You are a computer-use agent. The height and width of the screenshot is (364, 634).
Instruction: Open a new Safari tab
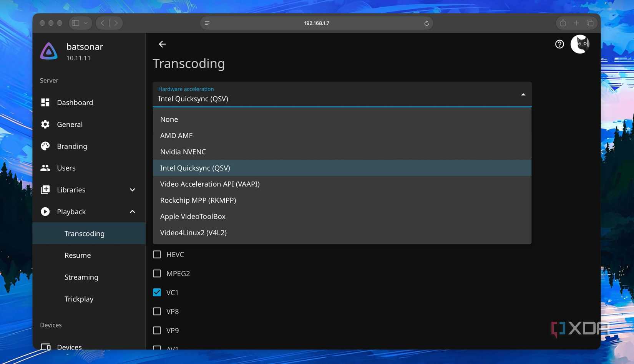(576, 23)
